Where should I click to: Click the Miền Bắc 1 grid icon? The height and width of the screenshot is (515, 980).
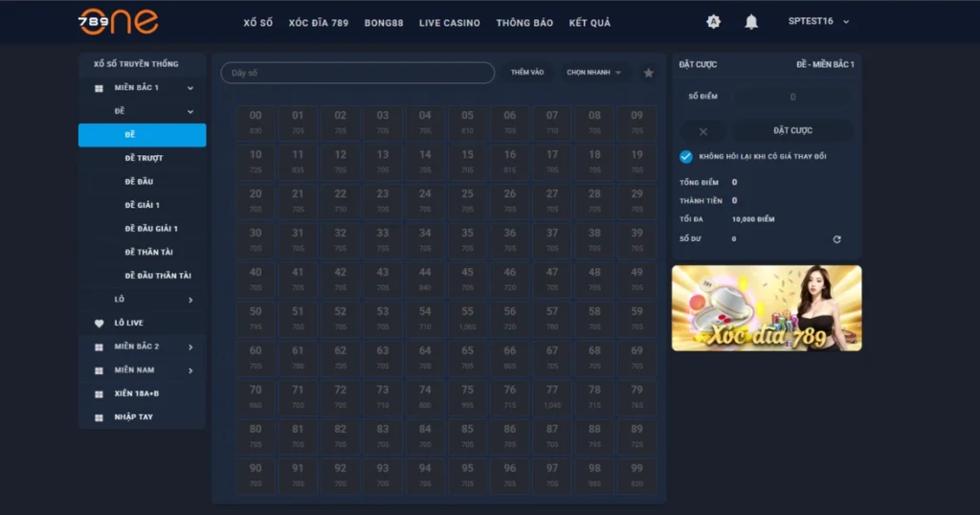coord(99,88)
